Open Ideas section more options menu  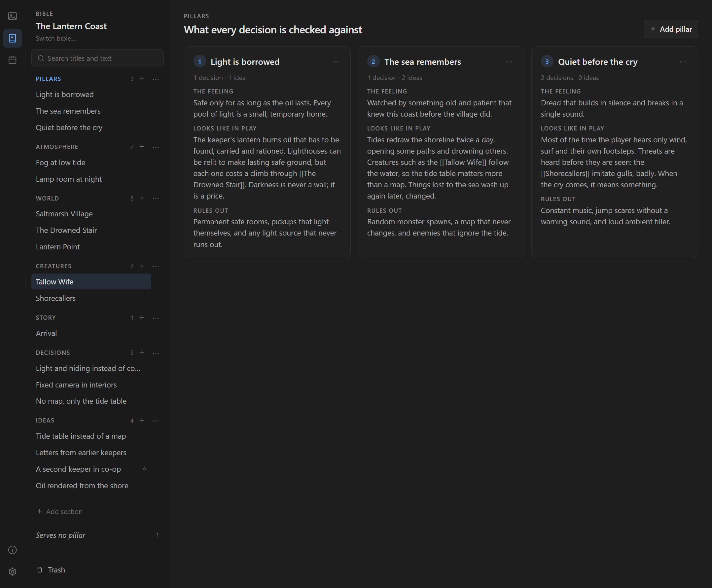click(156, 421)
